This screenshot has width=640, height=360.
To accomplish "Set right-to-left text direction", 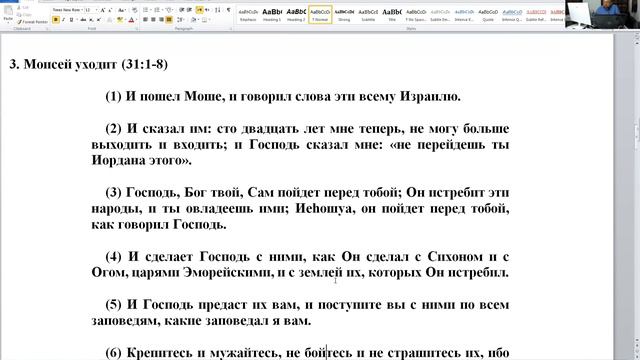I will pyautogui.click(x=207, y=10).
